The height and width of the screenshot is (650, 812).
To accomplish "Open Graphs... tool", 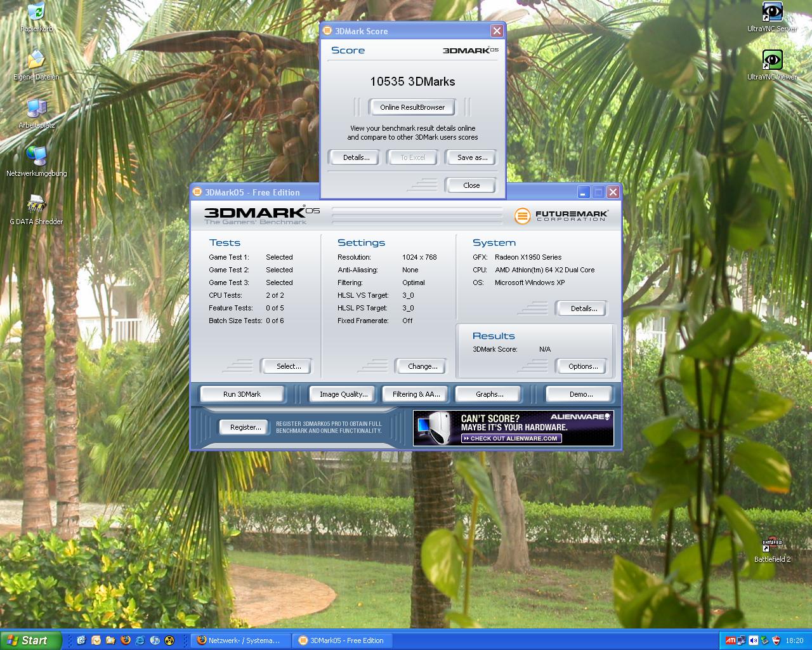I will pos(489,394).
